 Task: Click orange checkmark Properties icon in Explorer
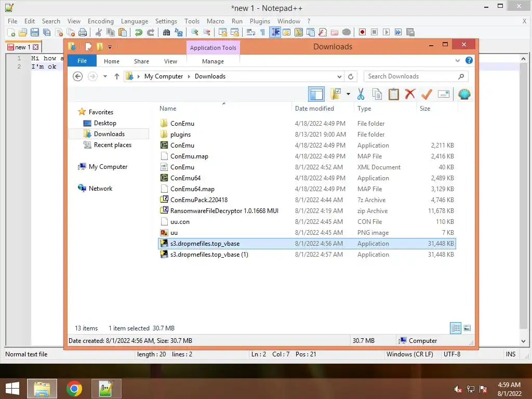click(427, 94)
